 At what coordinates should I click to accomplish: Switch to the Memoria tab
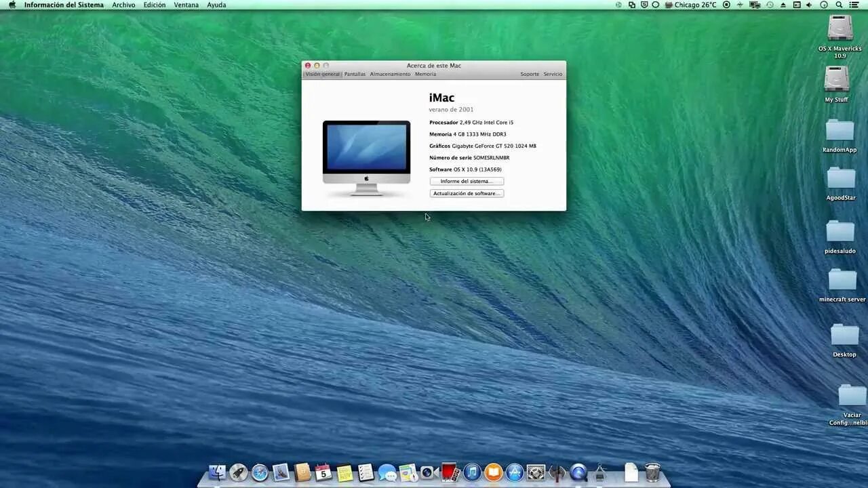tap(425, 74)
